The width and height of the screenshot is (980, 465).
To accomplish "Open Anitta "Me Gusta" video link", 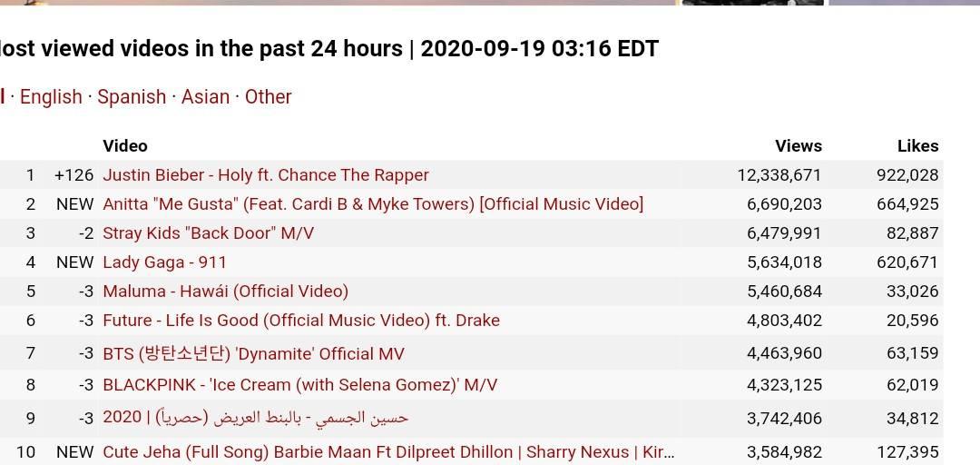I will coord(373,204).
